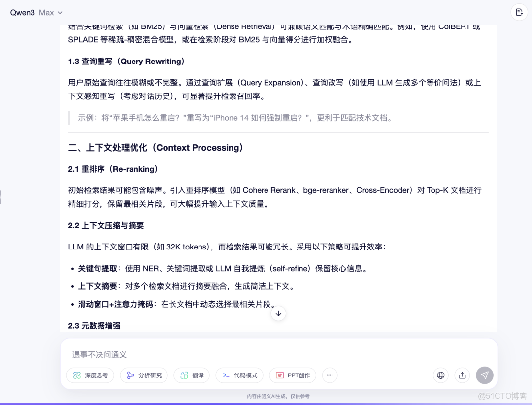The height and width of the screenshot is (405, 532).
Task: Start a new chat via top-right icon
Action: click(x=519, y=12)
